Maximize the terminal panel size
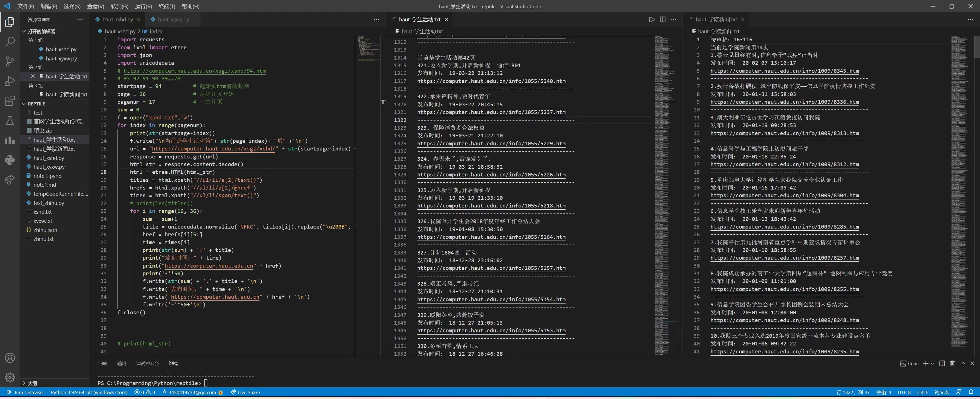980x399 pixels. click(x=963, y=363)
